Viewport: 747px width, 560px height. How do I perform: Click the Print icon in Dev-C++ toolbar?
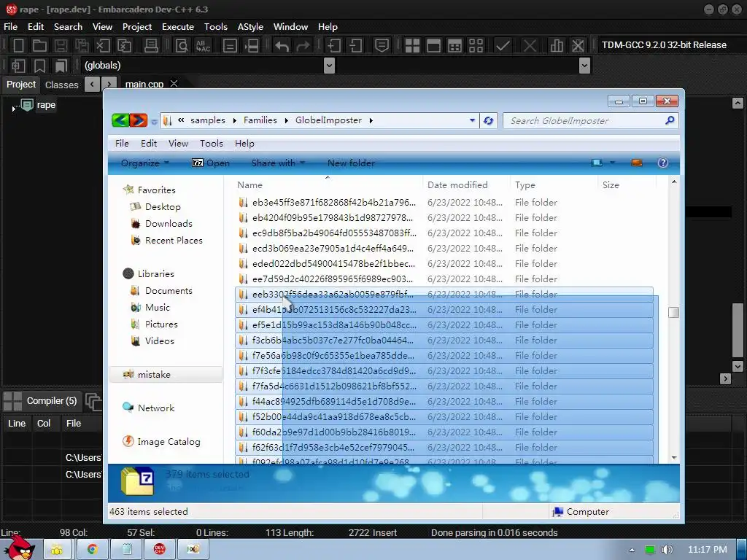(151, 46)
